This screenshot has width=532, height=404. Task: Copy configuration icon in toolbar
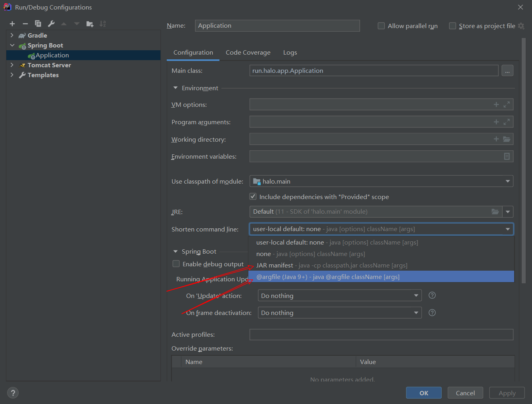(38, 24)
